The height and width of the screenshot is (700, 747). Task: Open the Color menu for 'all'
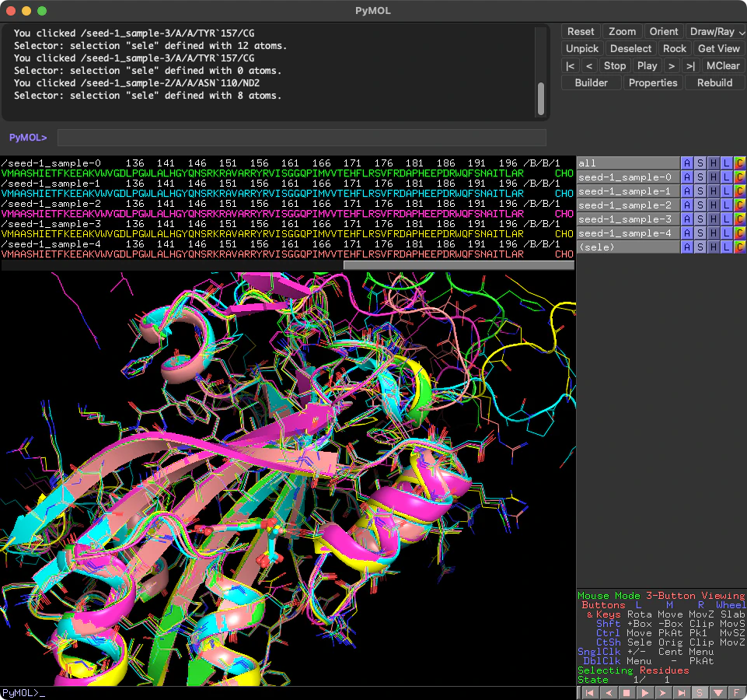coord(739,163)
